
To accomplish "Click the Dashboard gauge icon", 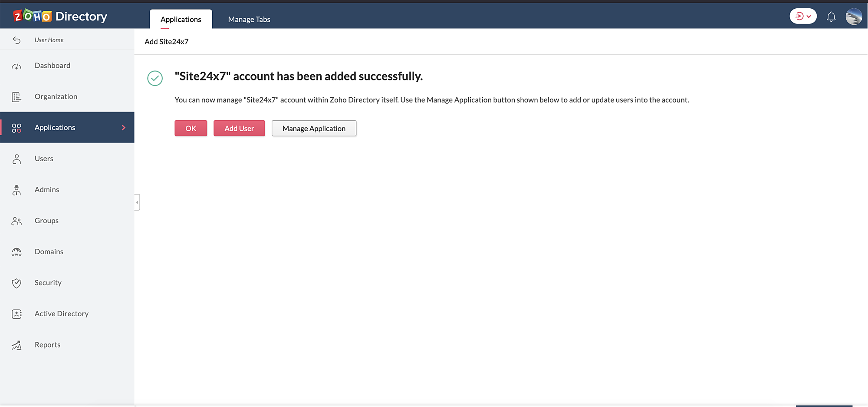I will click(16, 66).
